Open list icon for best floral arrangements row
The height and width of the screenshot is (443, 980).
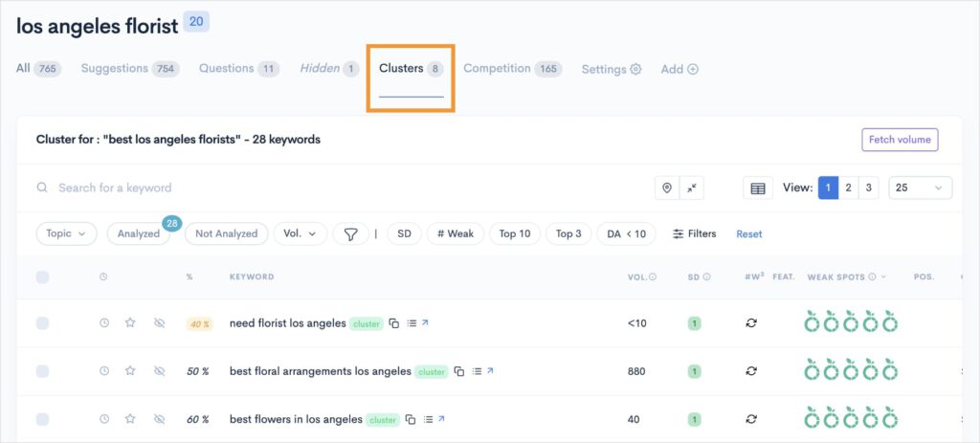477,371
